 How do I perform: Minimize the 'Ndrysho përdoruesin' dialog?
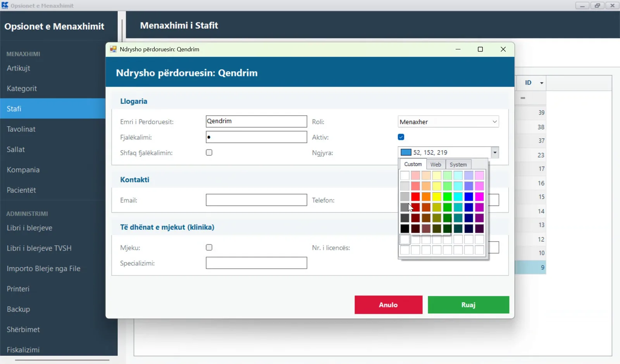458,49
